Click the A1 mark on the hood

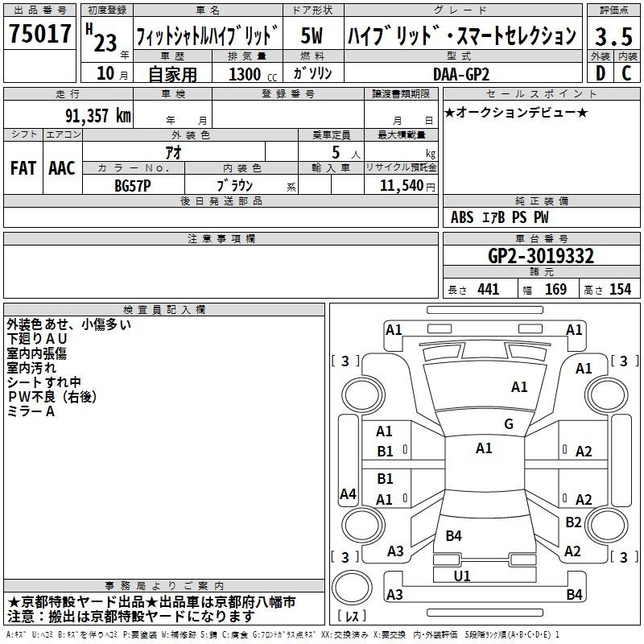click(x=519, y=387)
